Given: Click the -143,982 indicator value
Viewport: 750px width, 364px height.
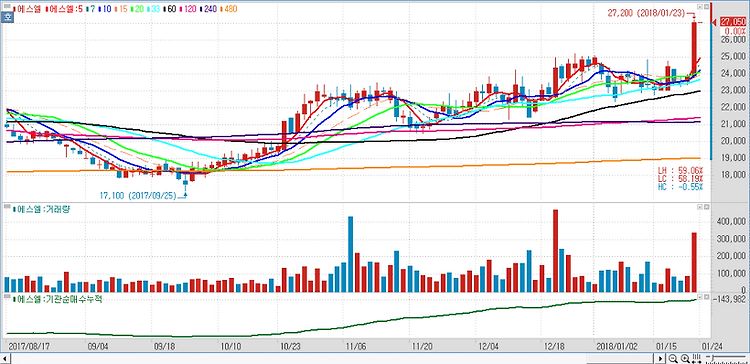Looking at the screenshot, I should click(x=729, y=298).
